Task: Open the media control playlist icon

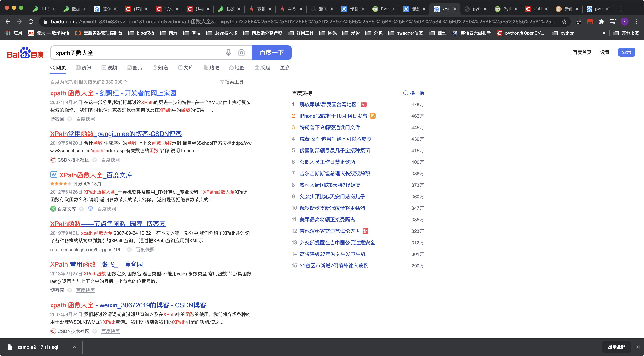Action: (613, 22)
